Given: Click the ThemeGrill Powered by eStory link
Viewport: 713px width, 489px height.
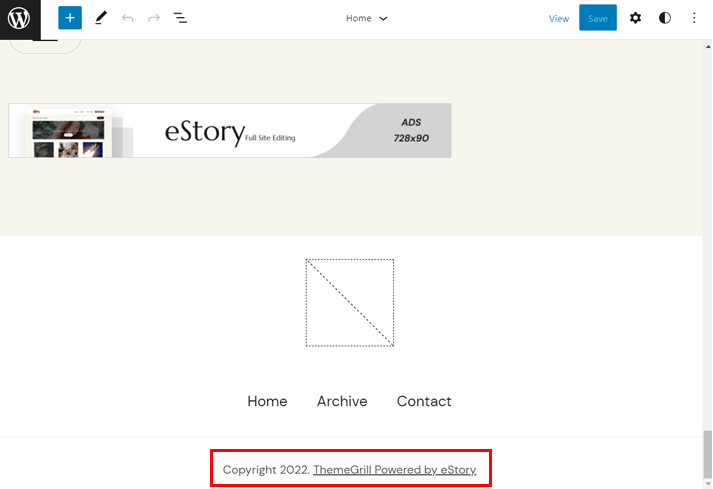Looking at the screenshot, I should [x=394, y=470].
